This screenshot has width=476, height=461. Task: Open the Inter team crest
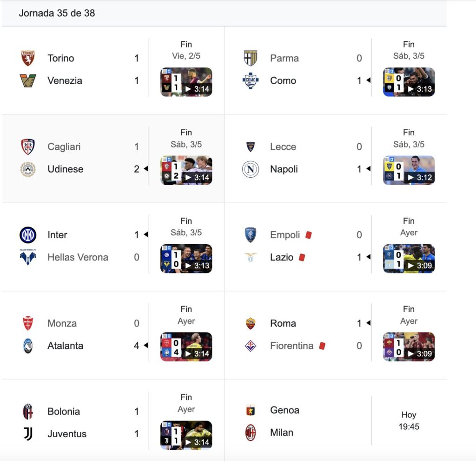click(27, 235)
